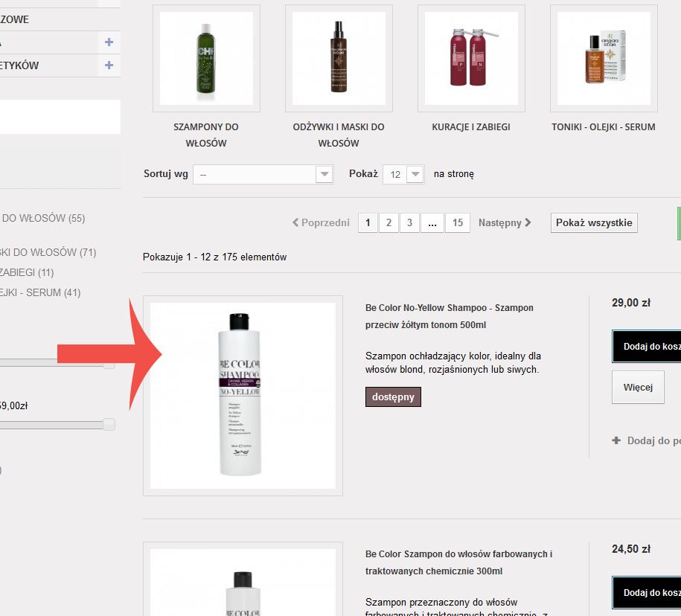Viewport: 681px width, 616px height.
Task: Go to Poprzedni page
Action: point(321,222)
